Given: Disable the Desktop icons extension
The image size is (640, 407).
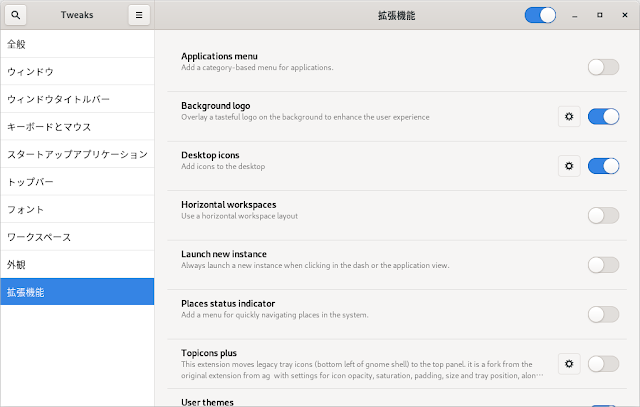Looking at the screenshot, I should click(x=603, y=166).
